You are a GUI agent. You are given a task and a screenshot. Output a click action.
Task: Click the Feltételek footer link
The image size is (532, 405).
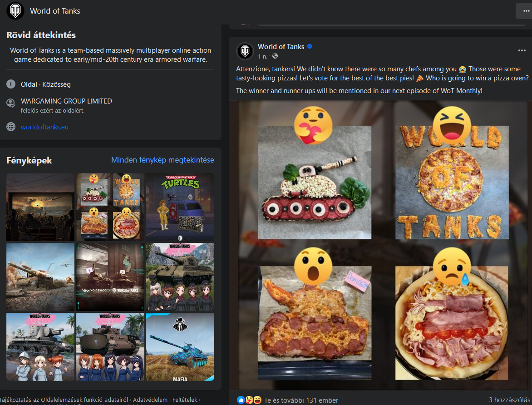(185, 400)
